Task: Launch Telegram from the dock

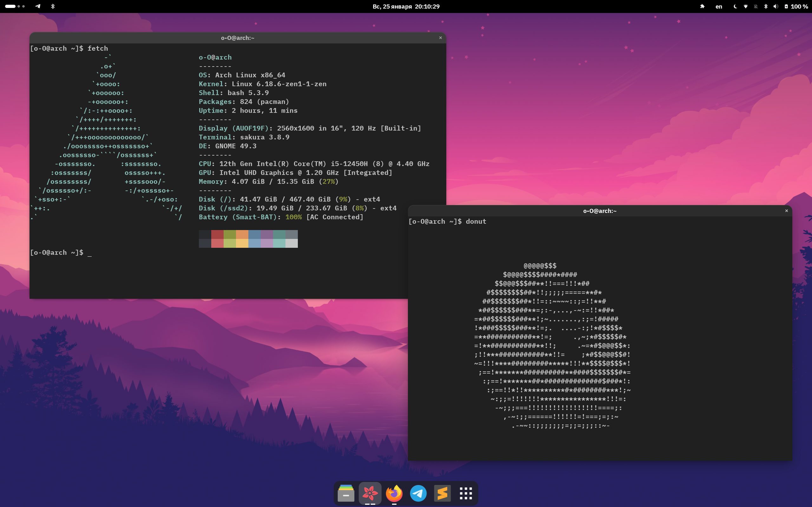Action: click(x=418, y=493)
